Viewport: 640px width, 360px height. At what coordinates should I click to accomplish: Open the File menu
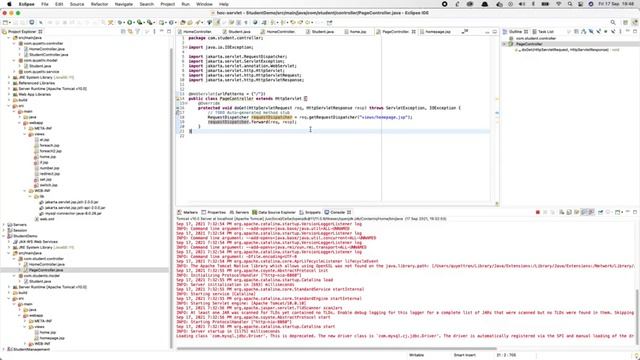click(x=45, y=4)
